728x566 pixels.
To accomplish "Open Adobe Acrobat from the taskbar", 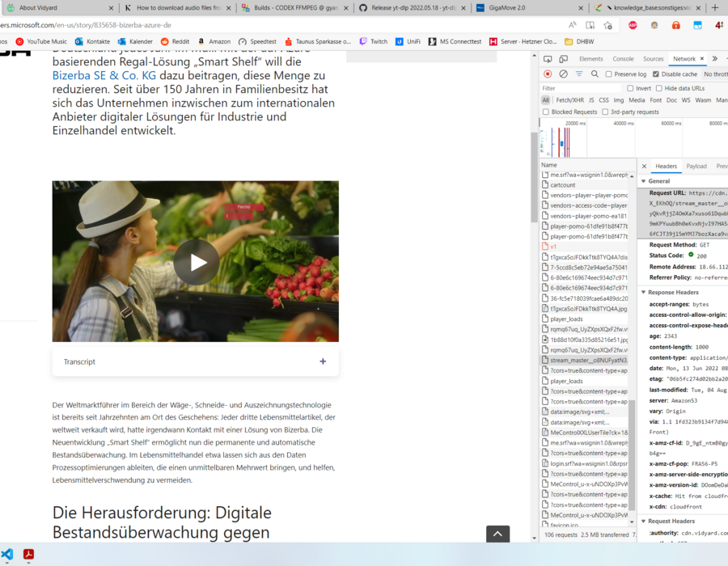I will coord(28,554).
